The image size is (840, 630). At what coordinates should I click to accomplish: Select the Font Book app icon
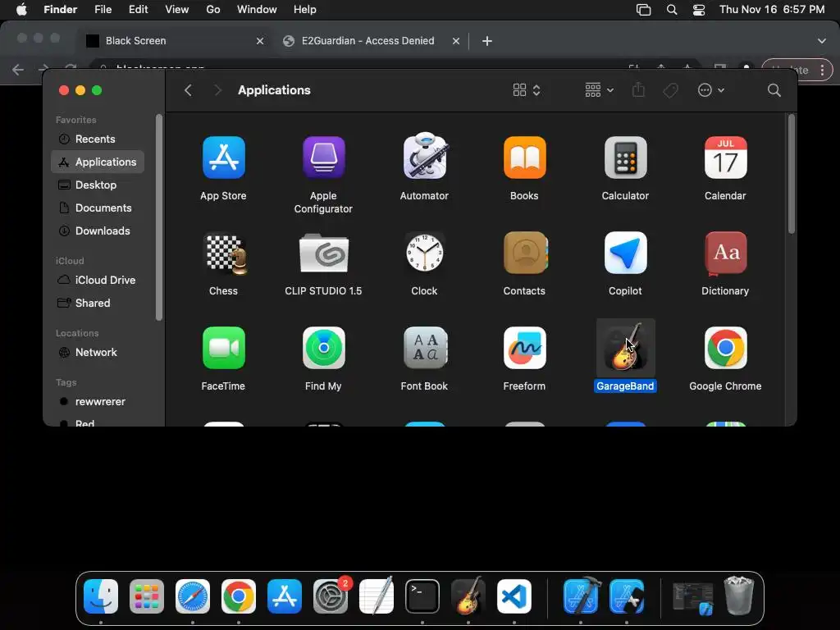425,348
